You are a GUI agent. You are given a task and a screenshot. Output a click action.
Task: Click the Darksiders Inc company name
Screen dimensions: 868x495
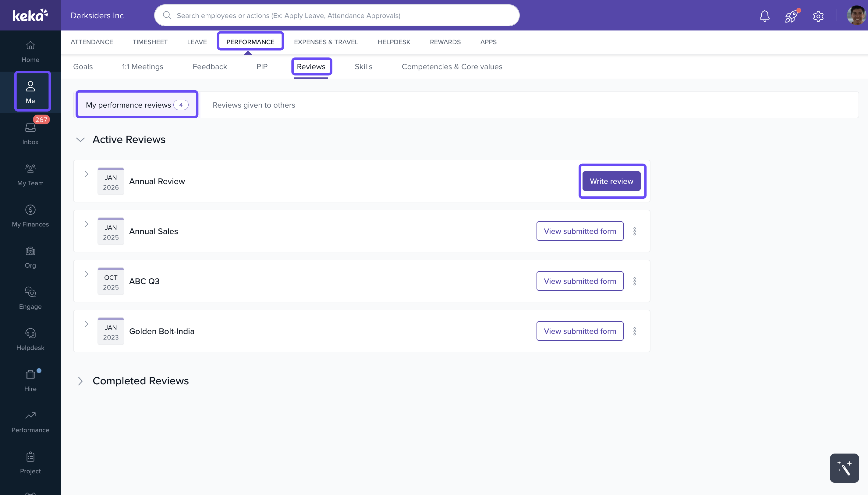pyautogui.click(x=97, y=16)
